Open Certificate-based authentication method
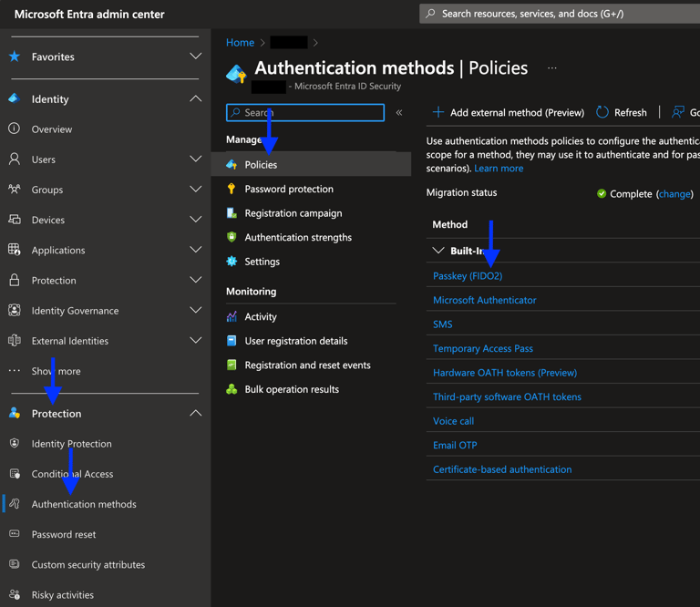 tap(502, 469)
